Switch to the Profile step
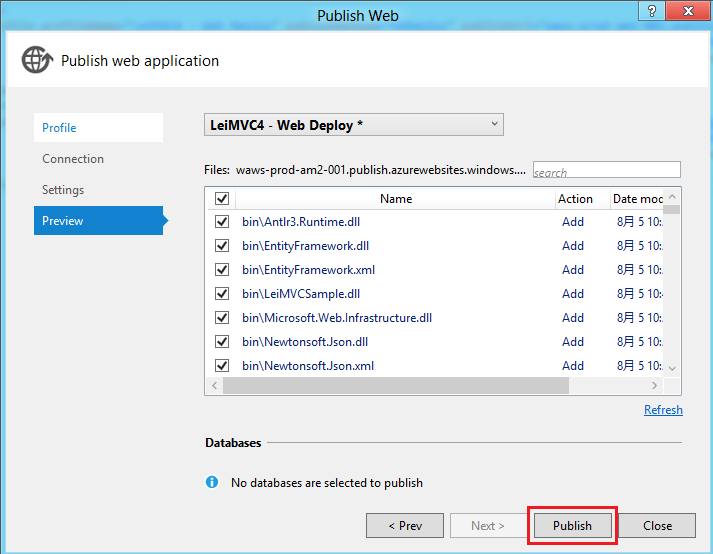 98,127
